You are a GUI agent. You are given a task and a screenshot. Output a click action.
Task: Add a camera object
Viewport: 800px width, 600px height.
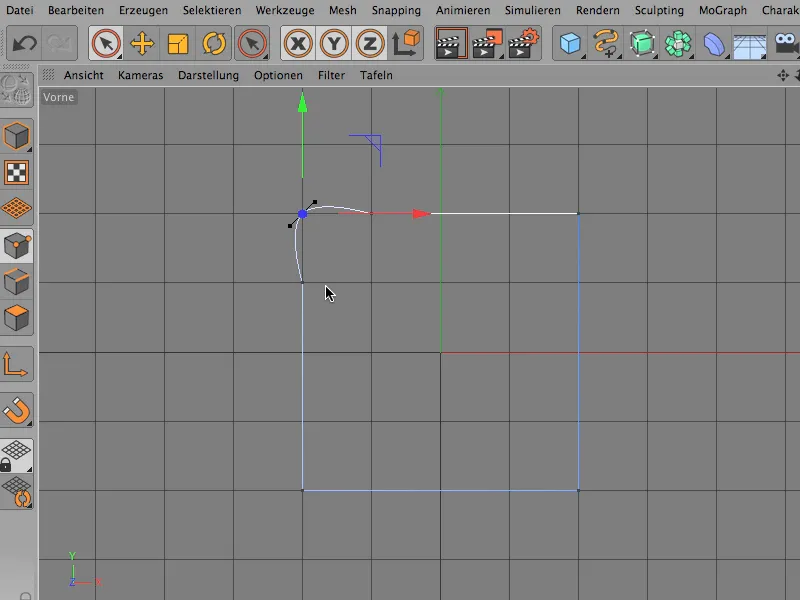(786, 43)
